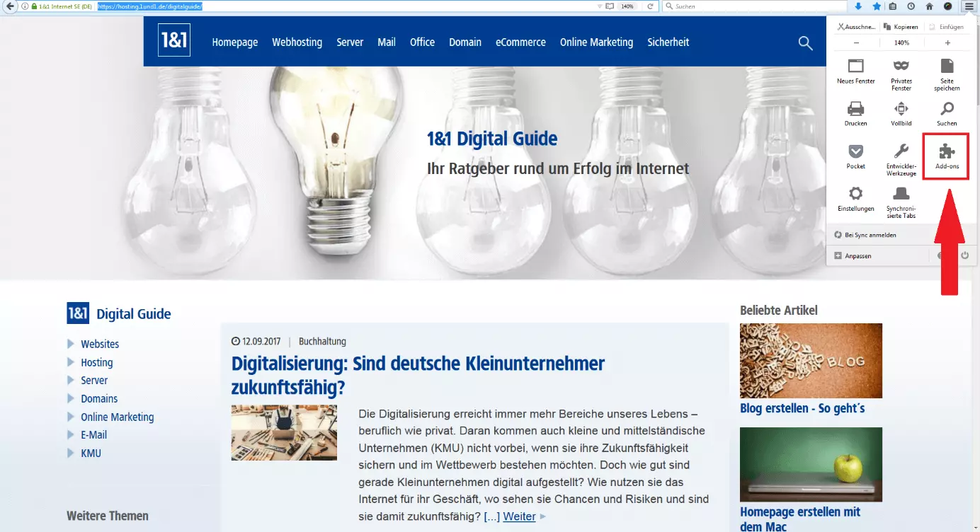This screenshot has height=532, width=980.
Task: Click the bookmark star icon
Action: click(x=877, y=6)
